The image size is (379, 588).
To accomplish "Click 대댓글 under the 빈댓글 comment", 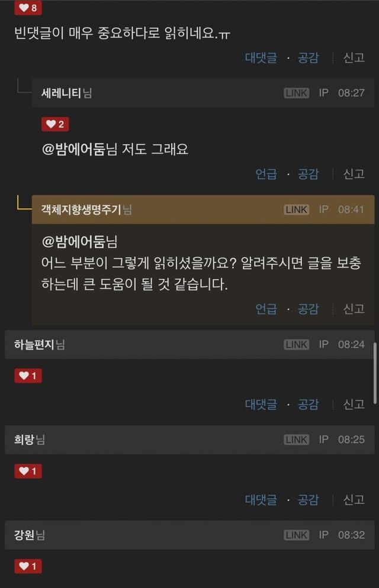I will [261, 58].
